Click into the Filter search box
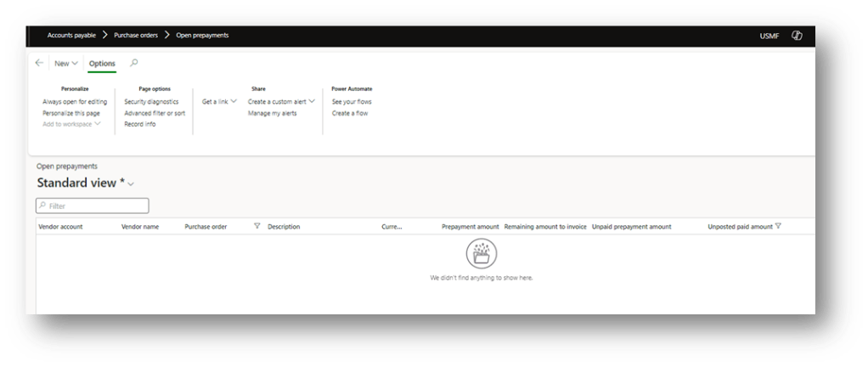 93,206
